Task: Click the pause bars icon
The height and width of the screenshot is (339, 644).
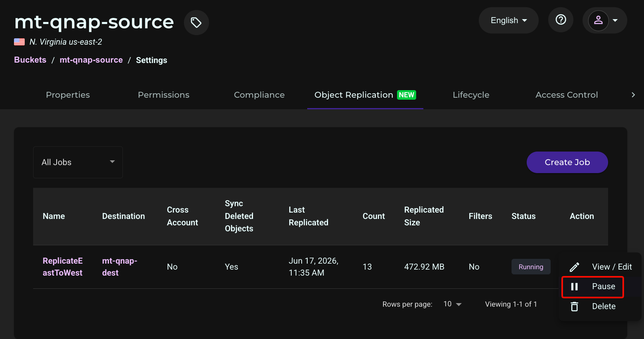Action: tap(575, 286)
